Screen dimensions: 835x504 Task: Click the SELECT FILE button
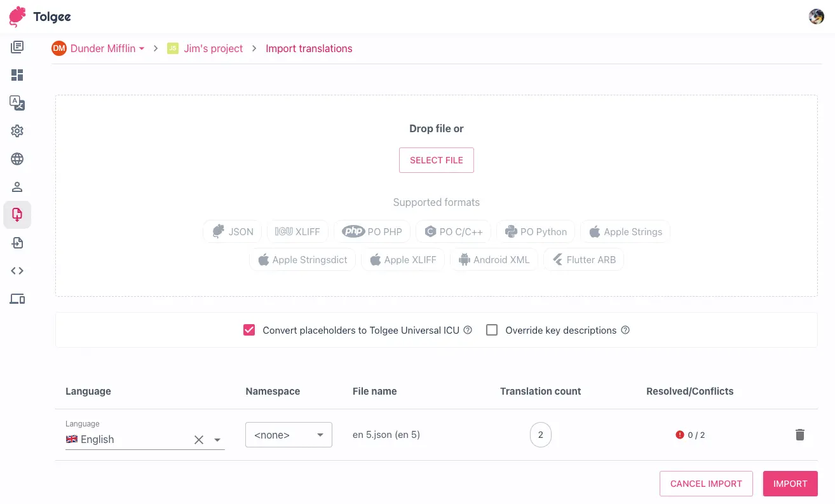(x=436, y=160)
